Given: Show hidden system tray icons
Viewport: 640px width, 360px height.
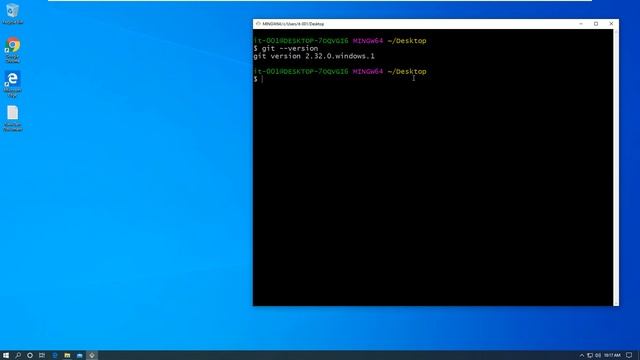Looking at the screenshot, I should point(582,356).
